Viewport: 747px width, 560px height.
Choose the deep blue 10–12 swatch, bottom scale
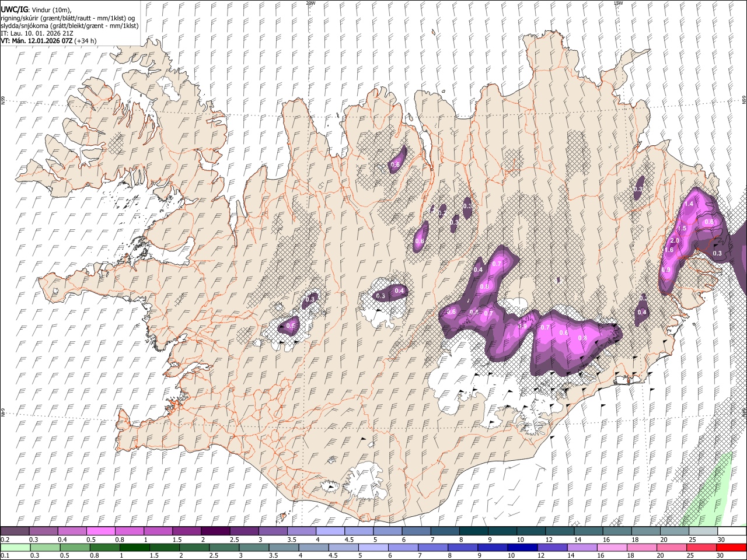[522, 547]
